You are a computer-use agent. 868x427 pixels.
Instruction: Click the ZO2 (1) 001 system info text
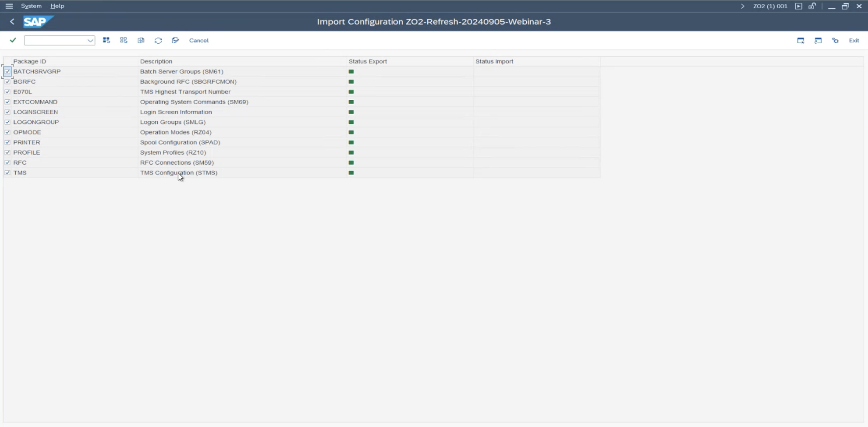pyautogui.click(x=770, y=6)
